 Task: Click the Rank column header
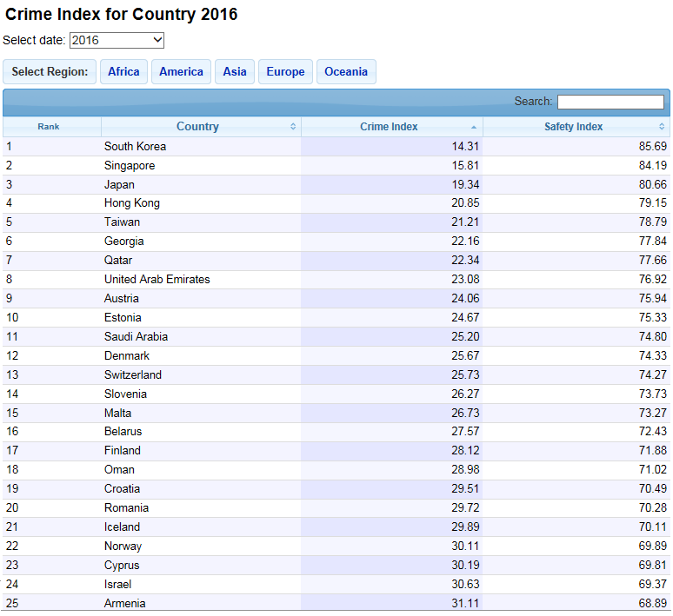[49, 127]
